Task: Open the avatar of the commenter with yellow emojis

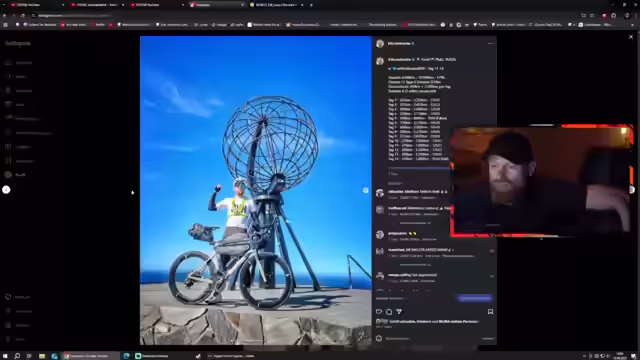Action: (x=380, y=235)
